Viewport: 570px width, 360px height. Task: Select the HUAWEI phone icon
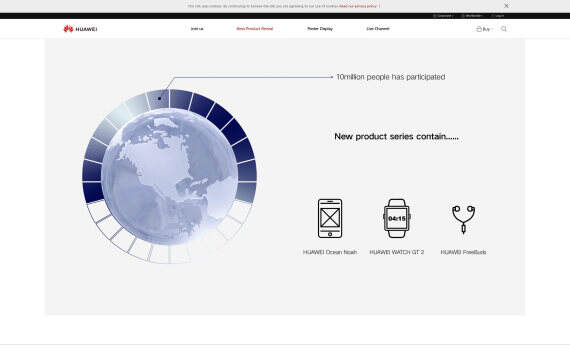(330, 218)
